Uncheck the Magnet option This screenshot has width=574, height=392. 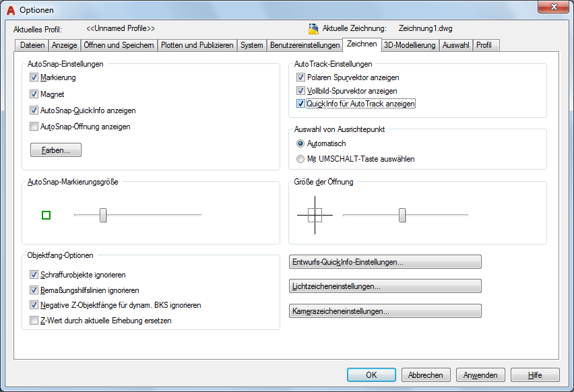click(34, 94)
